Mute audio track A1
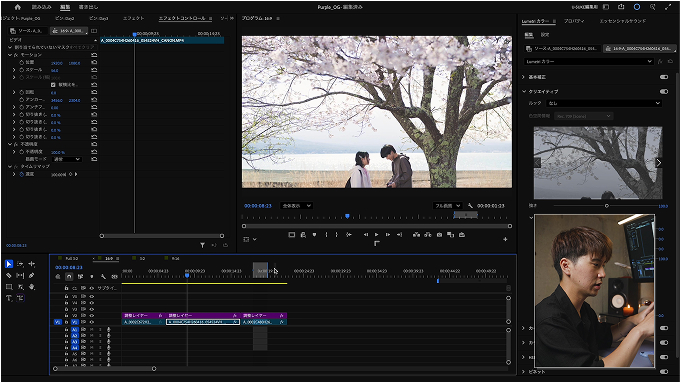 click(x=92, y=330)
